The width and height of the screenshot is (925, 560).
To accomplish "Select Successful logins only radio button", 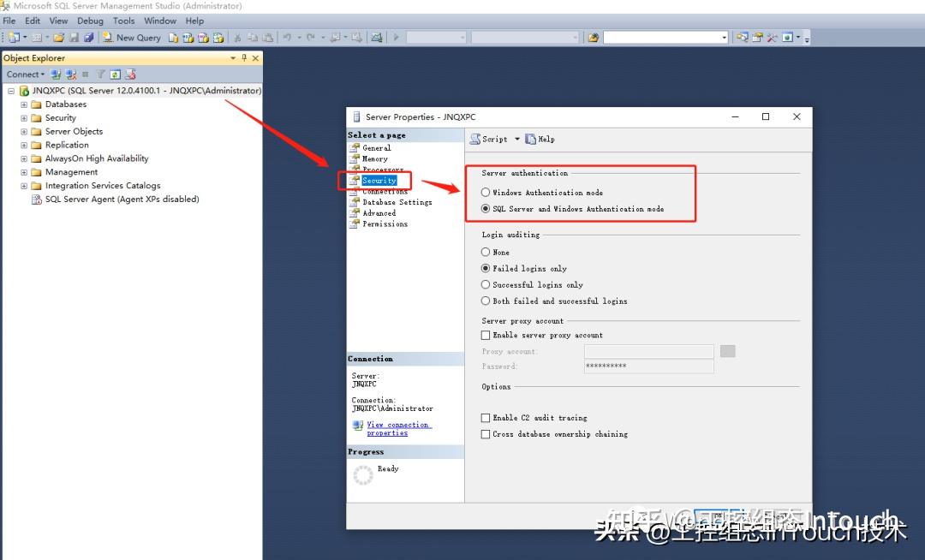I will click(486, 285).
